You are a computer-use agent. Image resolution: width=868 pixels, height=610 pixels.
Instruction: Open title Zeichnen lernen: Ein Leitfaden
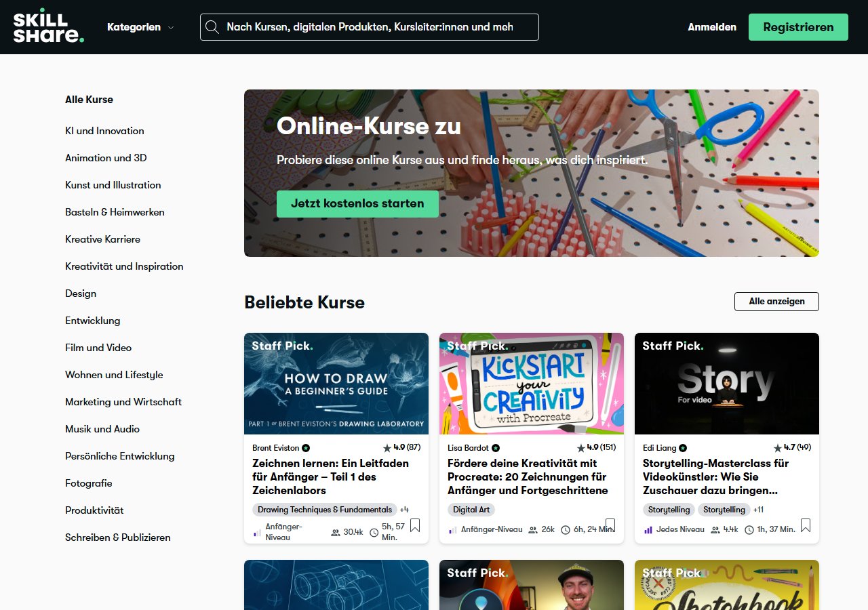(330, 477)
